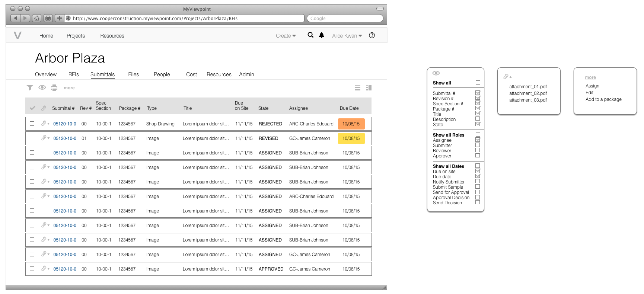644x294 pixels.
Task: Collapse the attachment list popup paperclip
Action: click(x=507, y=76)
